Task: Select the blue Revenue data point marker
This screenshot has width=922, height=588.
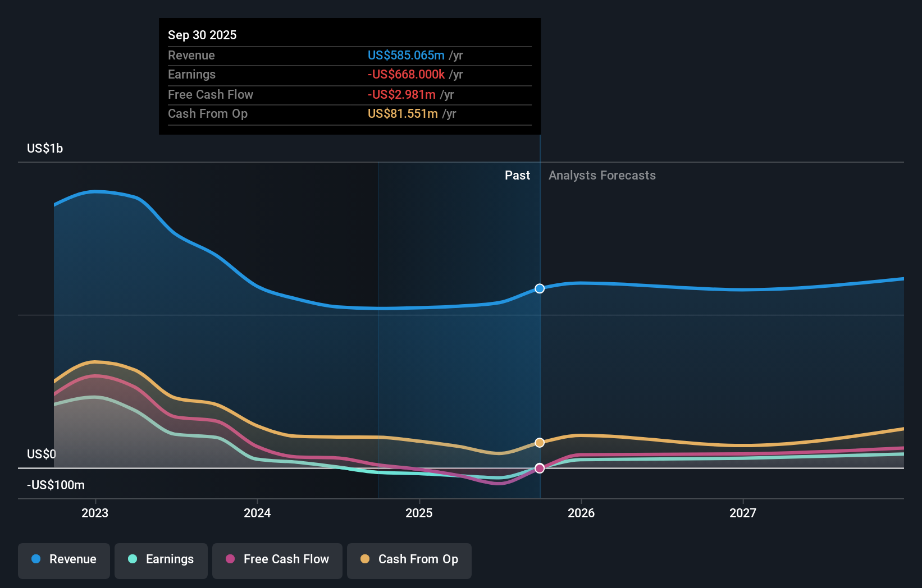Action: pyautogui.click(x=540, y=288)
